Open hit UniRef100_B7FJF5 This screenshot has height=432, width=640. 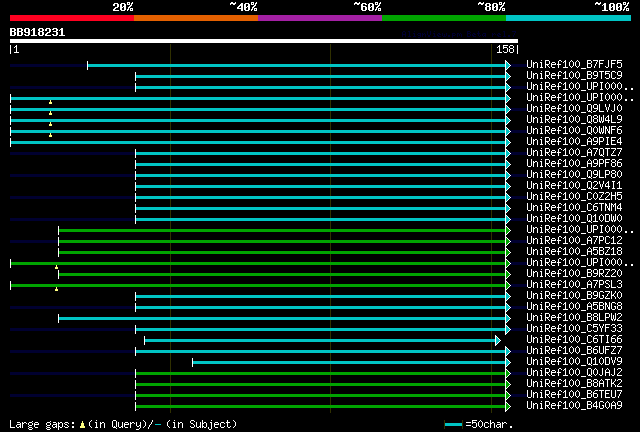[x=574, y=65]
